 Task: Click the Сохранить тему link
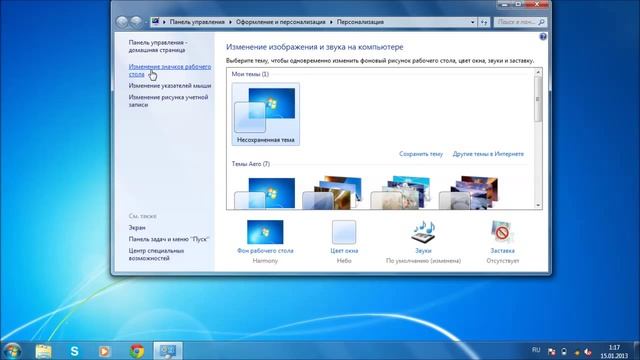pos(421,154)
